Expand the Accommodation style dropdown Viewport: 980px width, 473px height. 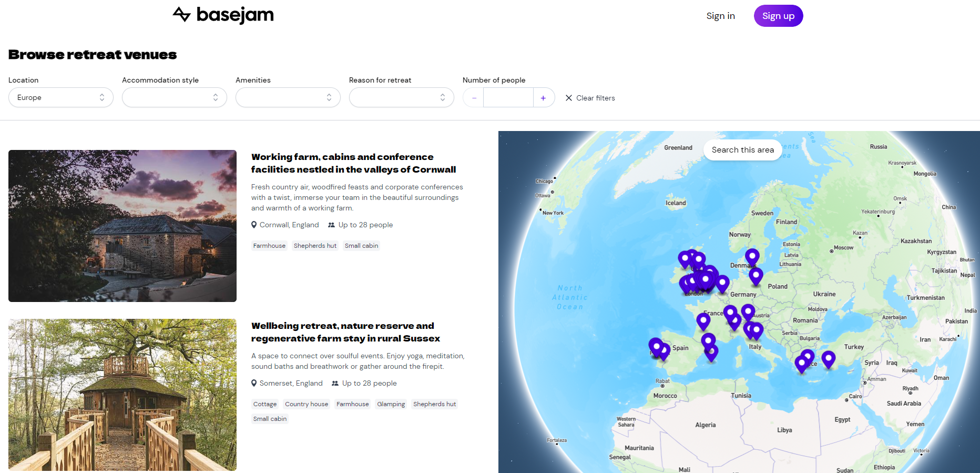(x=175, y=97)
